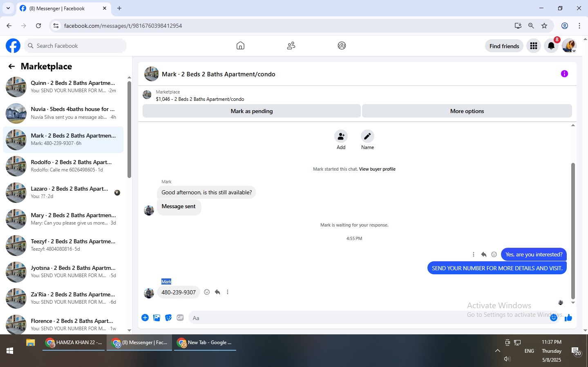Attach a photo using the composer image icon
The height and width of the screenshot is (367, 588).
tap(157, 318)
